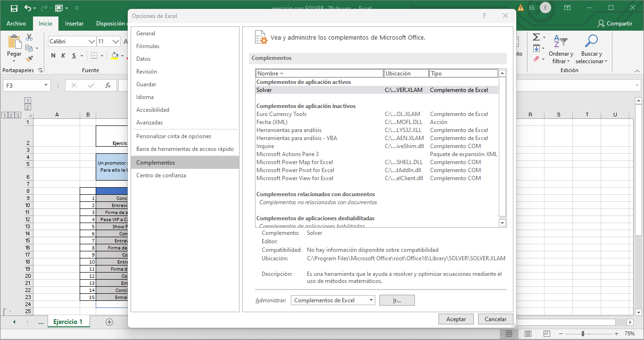Collapse the ribbon with the chevron
Image resolution: width=644 pixels, height=340 pixels.
tap(637, 70)
